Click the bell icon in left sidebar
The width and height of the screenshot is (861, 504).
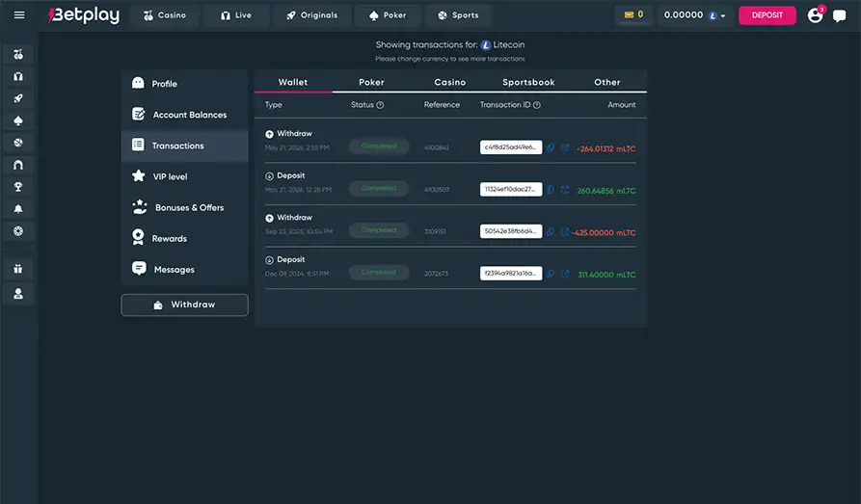[18, 208]
